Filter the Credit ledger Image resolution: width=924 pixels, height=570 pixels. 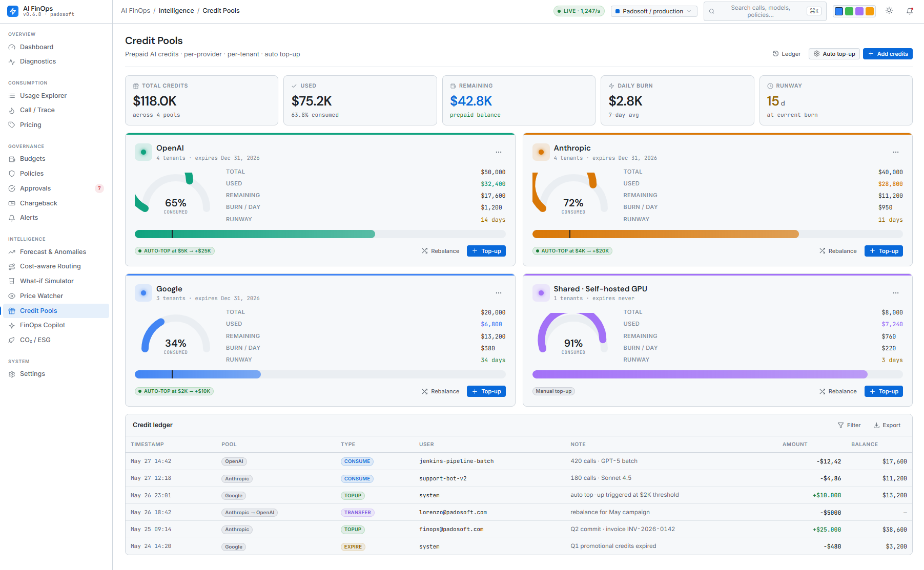(849, 425)
